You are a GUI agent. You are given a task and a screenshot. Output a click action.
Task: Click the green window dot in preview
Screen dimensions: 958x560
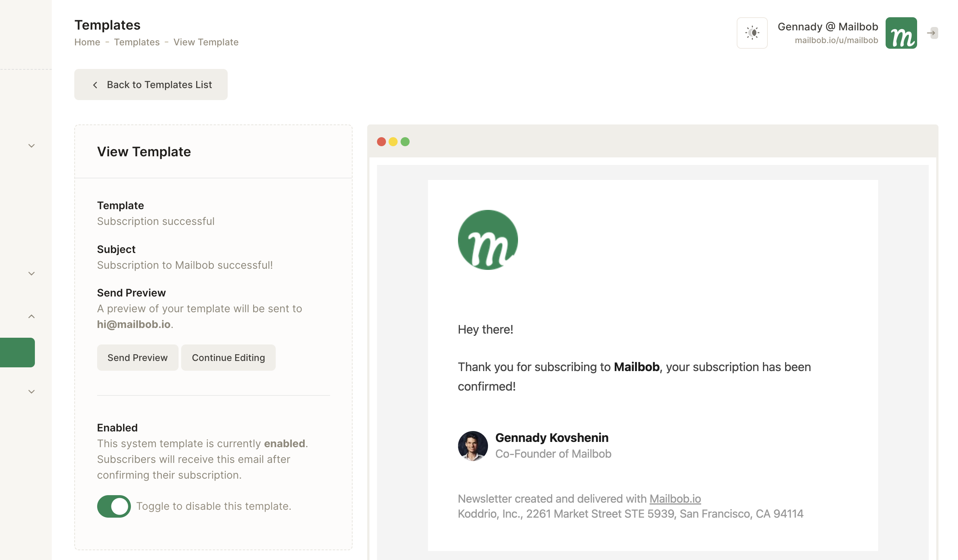click(405, 142)
